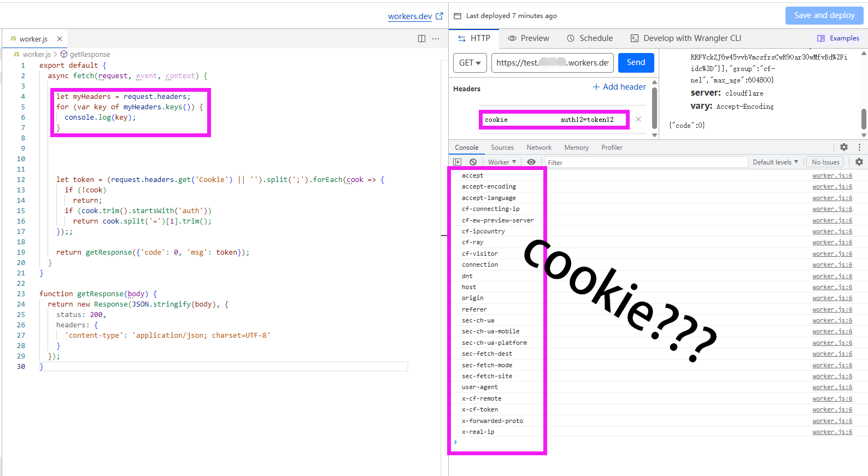This screenshot has height=476, width=868.
Task: Open worker.js:6 link for host log
Action: point(832,287)
